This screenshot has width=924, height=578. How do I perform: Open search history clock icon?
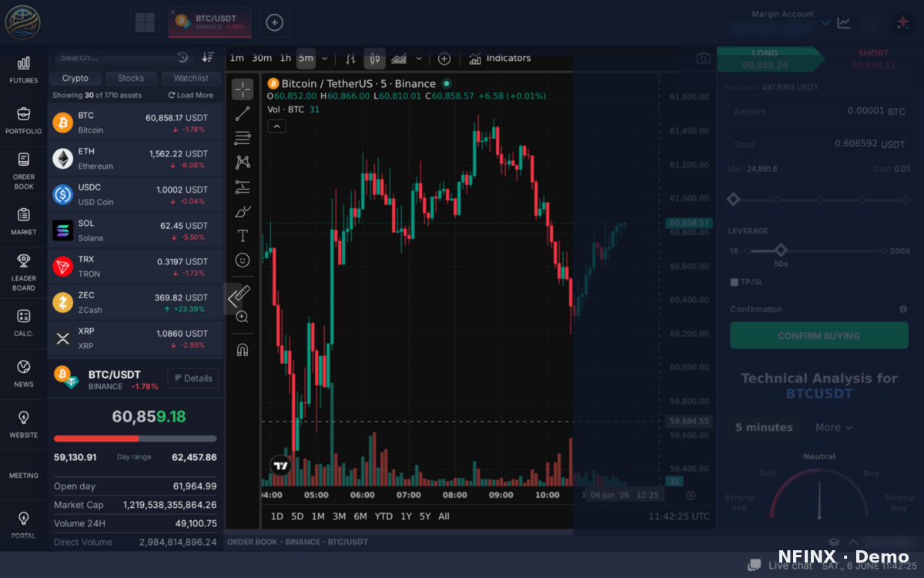click(182, 57)
